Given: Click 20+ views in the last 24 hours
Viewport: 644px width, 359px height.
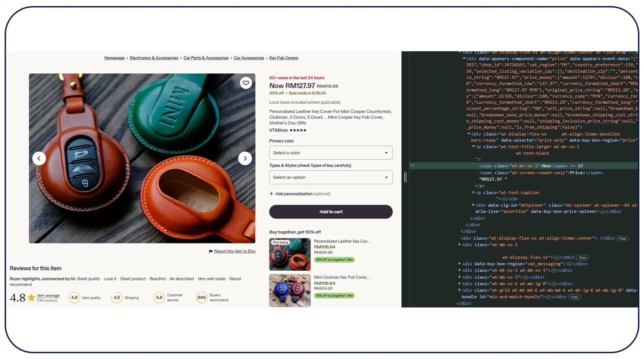Looking at the screenshot, I should click(x=297, y=78).
